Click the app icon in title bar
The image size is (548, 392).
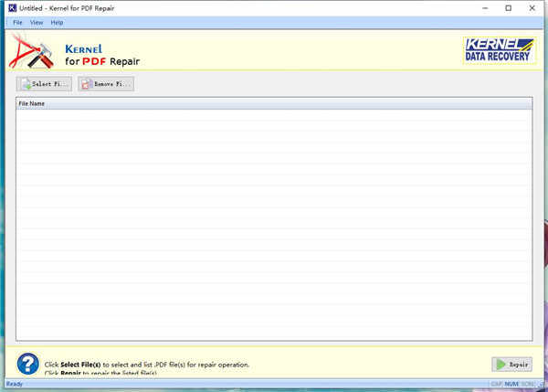coord(13,8)
